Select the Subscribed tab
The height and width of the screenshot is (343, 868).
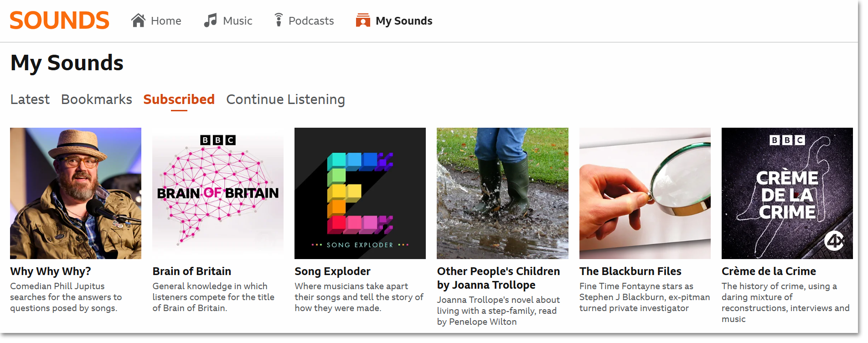[179, 99]
